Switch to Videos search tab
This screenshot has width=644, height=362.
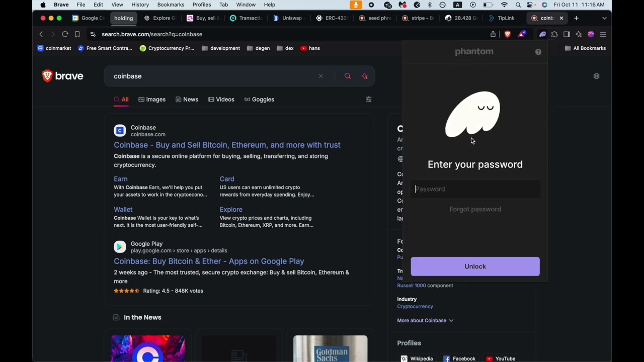coord(221,100)
